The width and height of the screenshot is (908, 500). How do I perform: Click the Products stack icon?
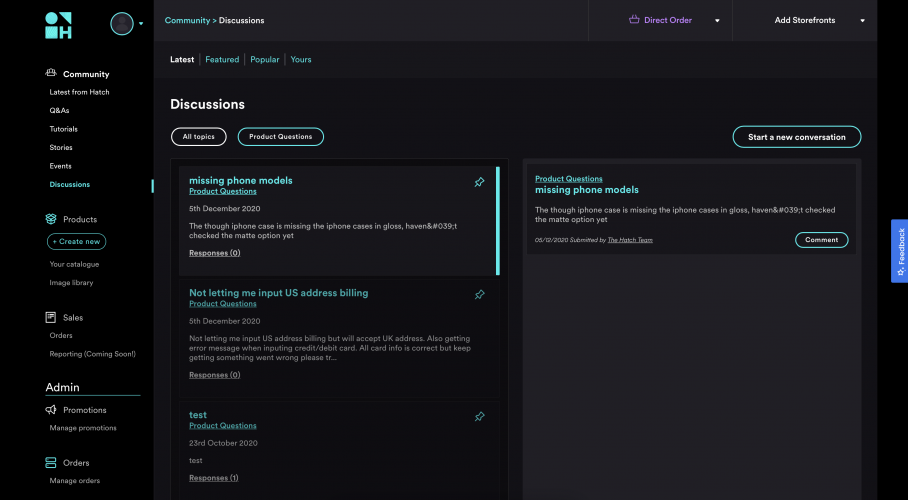click(51, 219)
